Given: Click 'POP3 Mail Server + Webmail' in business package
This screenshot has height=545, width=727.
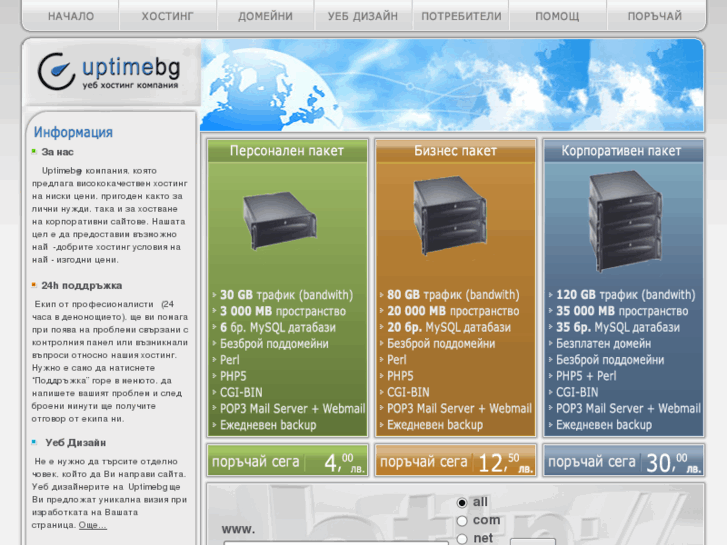Looking at the screenshot, I should point(459,409).
